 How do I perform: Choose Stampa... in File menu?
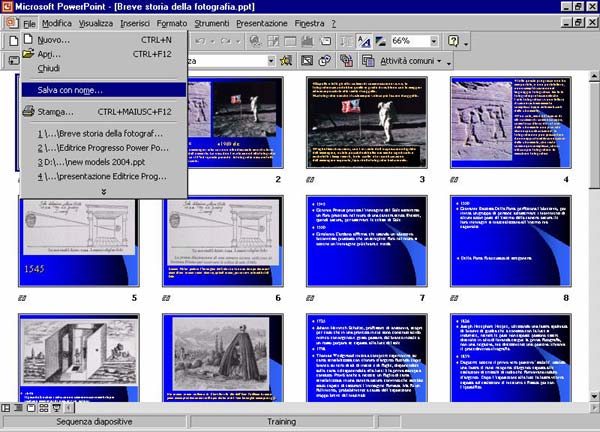click(103, 112)
